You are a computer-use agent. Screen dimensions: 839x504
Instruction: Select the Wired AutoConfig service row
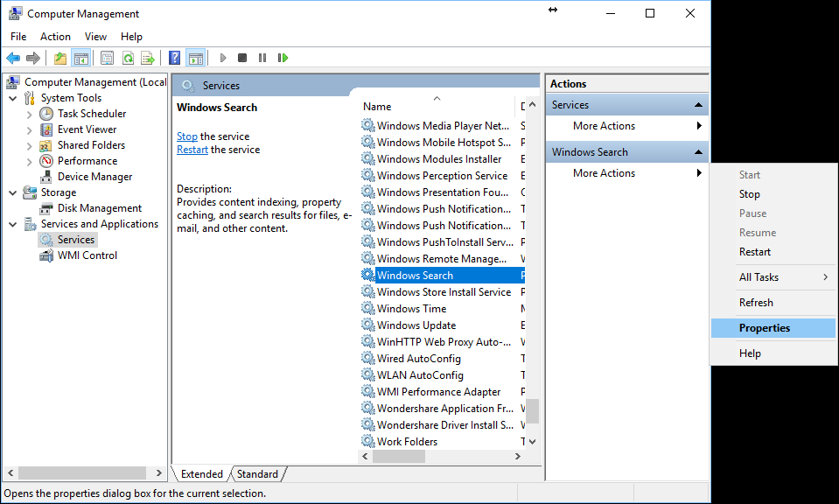click(442, 359)
